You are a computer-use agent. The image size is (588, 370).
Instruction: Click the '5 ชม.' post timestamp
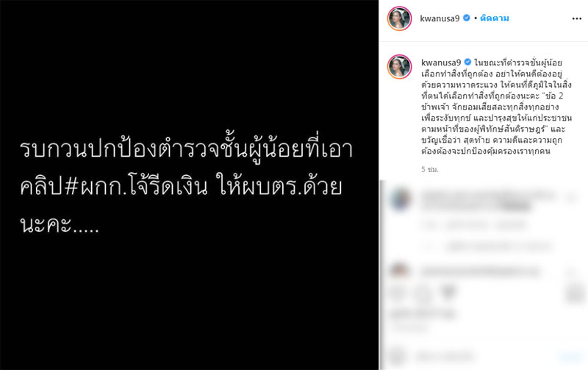click(430, 170)
